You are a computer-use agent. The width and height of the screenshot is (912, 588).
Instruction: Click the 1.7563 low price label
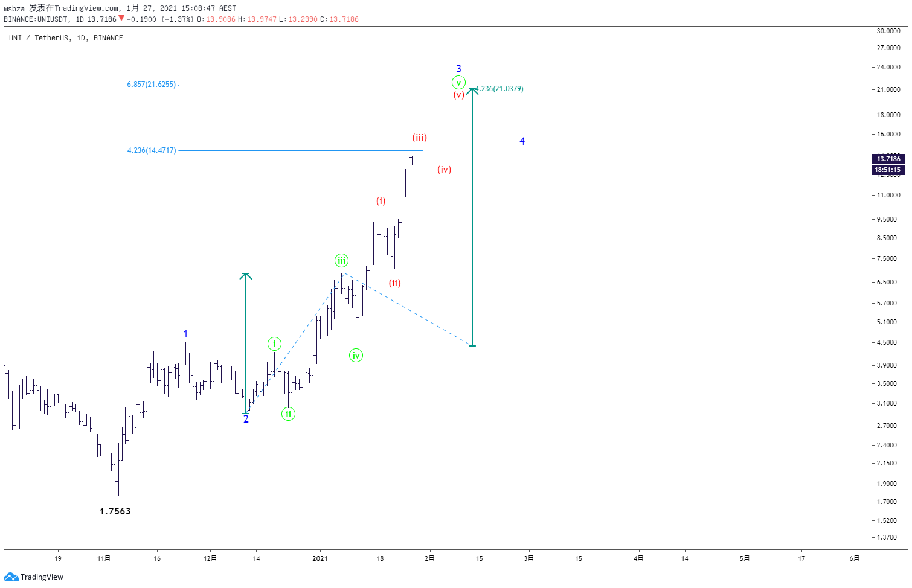click(x=115, y=511)
